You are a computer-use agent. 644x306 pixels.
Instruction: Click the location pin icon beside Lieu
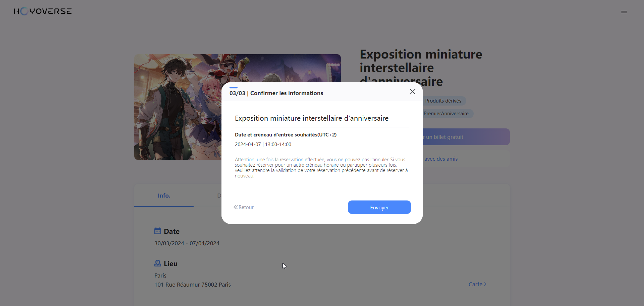(x=157, y=263)
